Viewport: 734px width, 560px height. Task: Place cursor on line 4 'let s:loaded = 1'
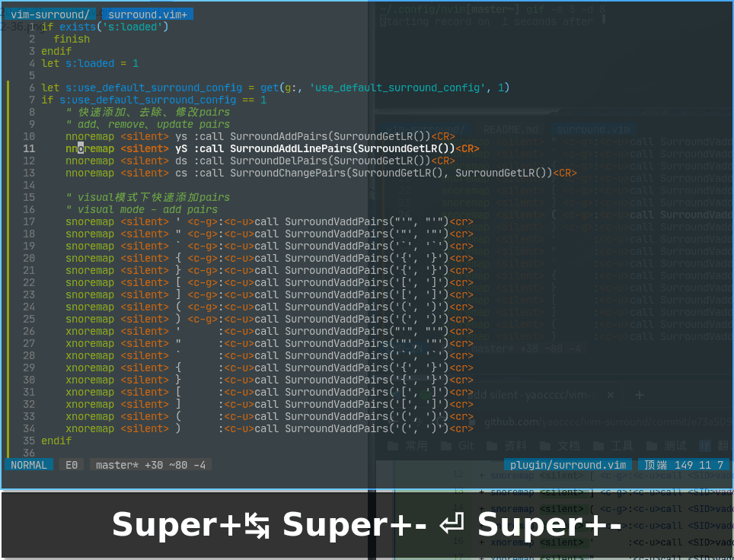click(90, 63)
